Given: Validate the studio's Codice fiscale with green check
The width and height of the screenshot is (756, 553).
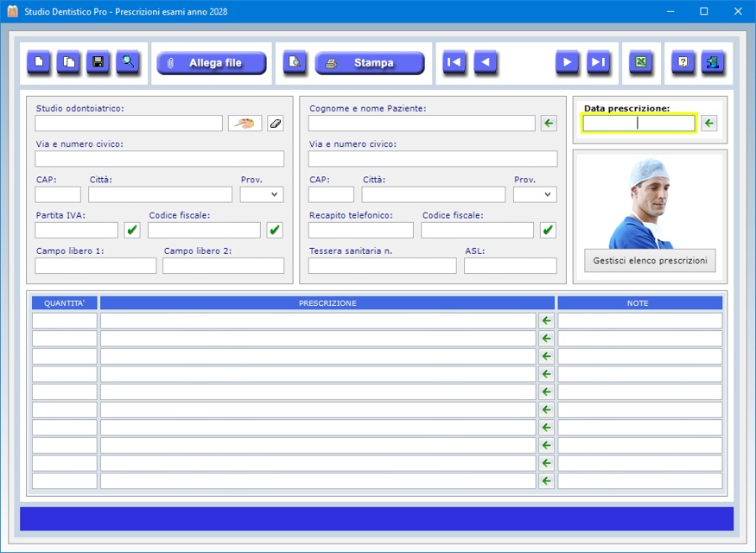Looking at the screenshot, I should point(275,230).
